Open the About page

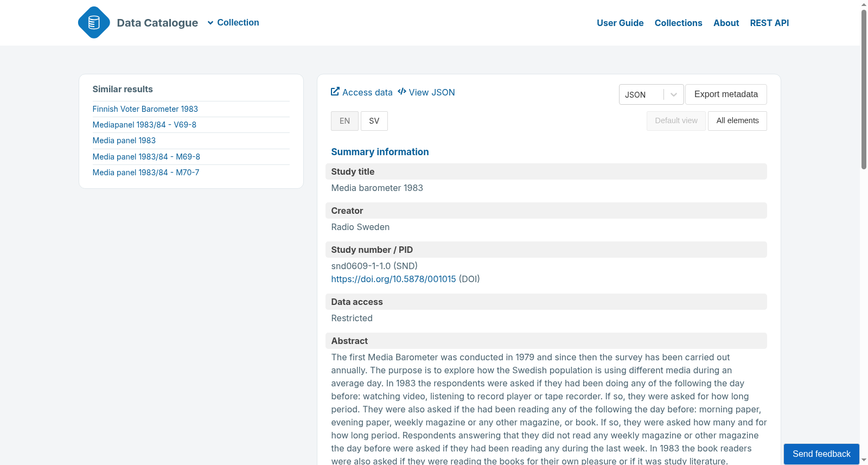click(726, 23)
